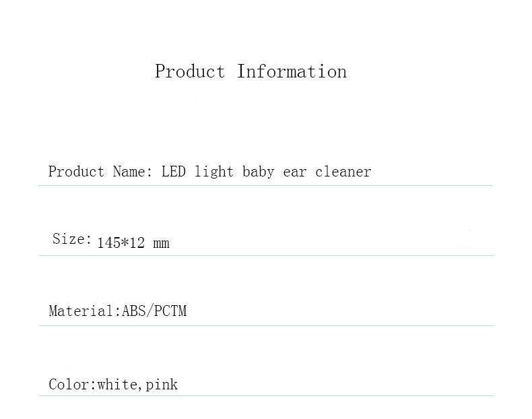Select the Product Name row text
Viewport: 532px width, 419px height.
tap(209, 172)
